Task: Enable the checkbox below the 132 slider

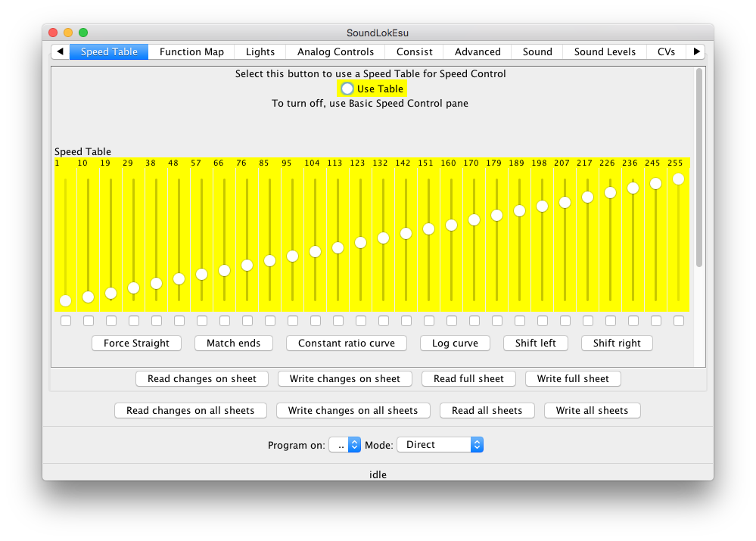Action: coord(384,321)
